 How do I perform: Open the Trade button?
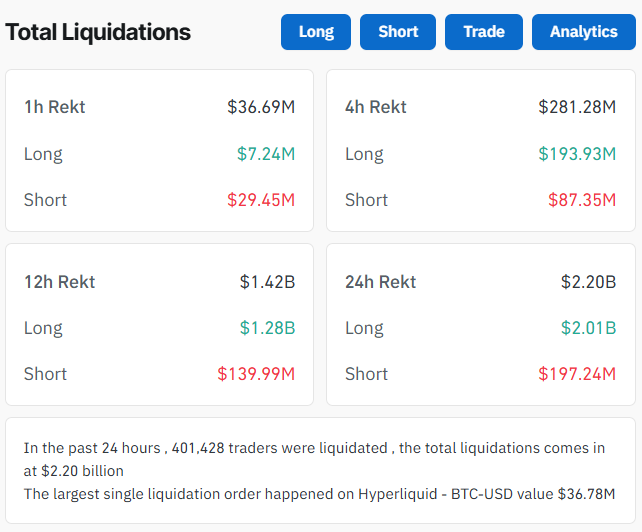(484, 32)
